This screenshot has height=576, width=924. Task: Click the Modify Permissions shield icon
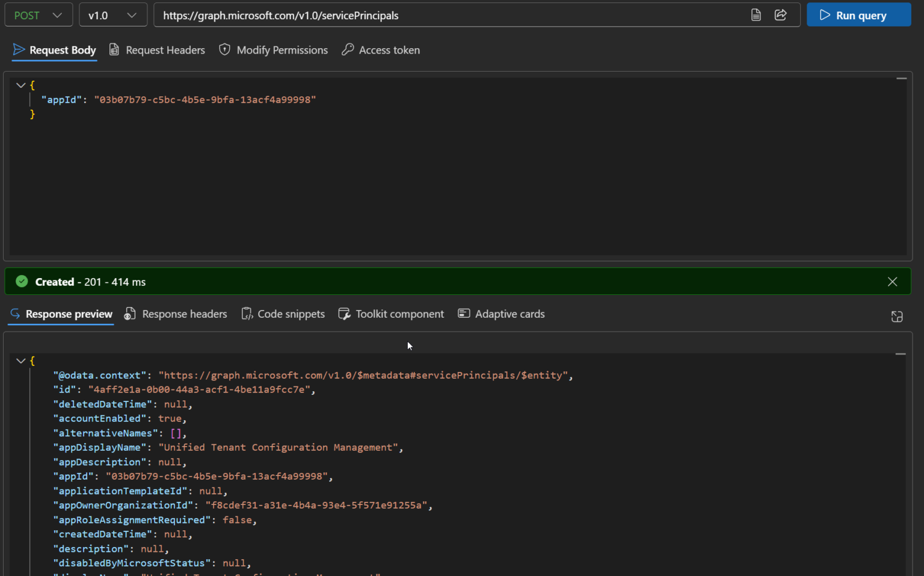(x=224, y=49)
